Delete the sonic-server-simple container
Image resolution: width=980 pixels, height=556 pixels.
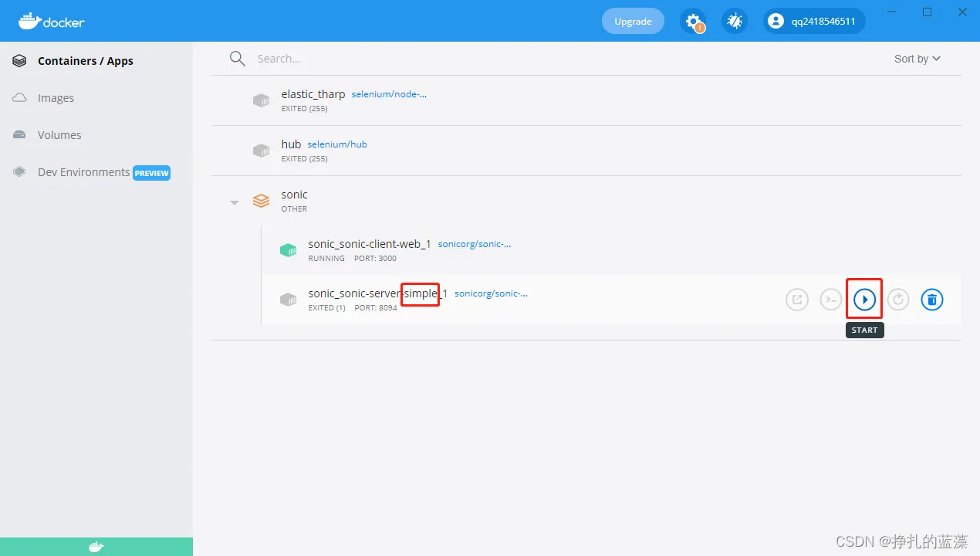932,300
